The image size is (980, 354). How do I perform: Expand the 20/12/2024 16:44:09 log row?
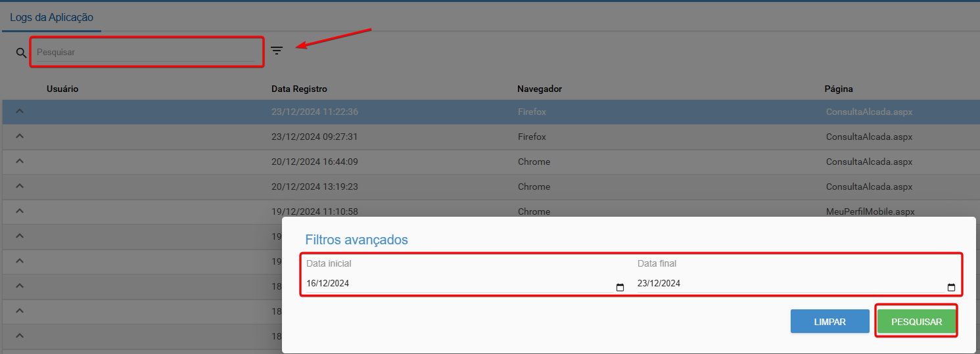click(20, 162)
